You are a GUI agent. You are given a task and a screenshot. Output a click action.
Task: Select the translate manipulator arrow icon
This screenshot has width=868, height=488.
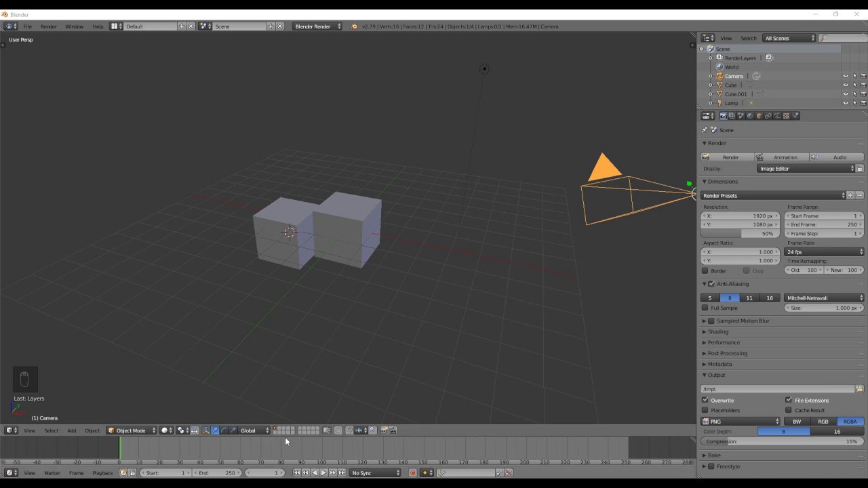coord(215,430)
